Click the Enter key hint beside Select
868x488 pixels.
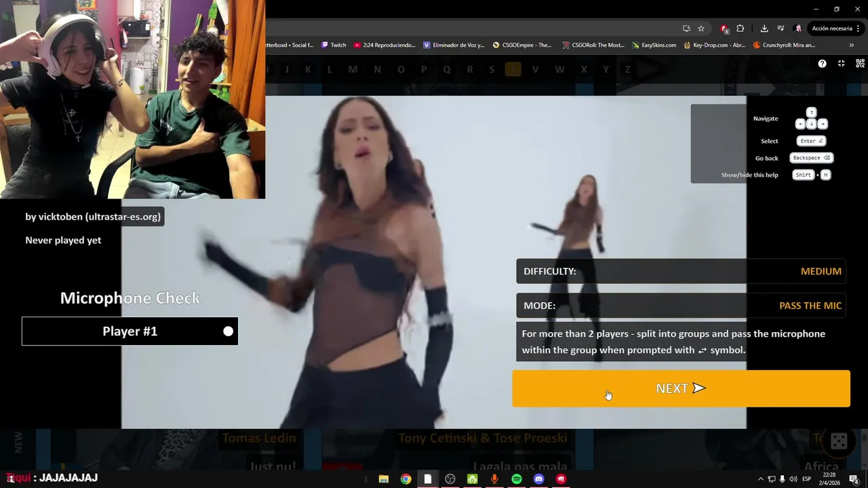[x=811, y=141]
